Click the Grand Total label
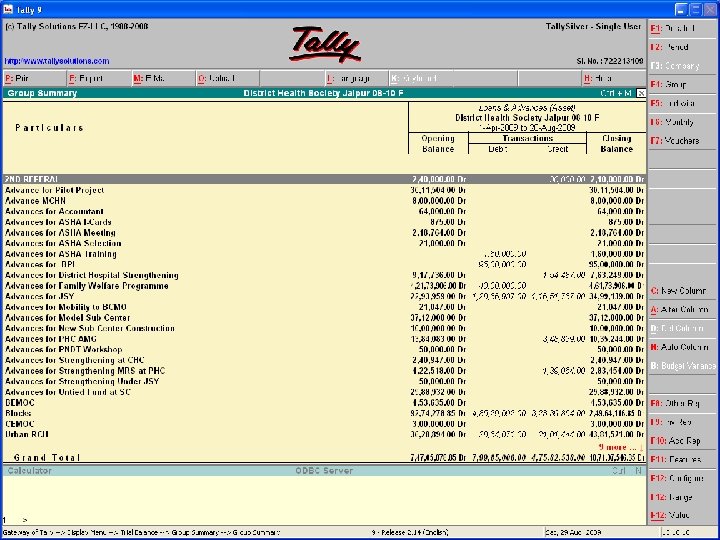This screenshot has width=720, height=540. [x=47, y=458]
